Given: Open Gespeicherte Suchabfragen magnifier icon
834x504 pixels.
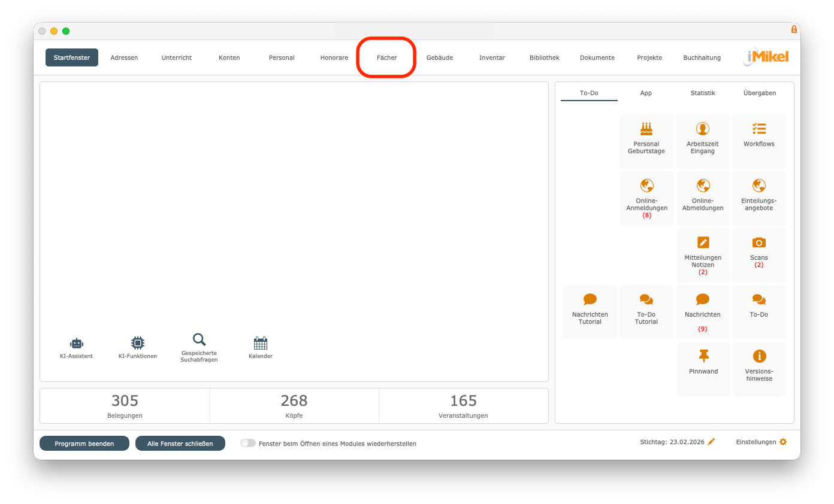Looking at the screenshot, I should (199, 340).
